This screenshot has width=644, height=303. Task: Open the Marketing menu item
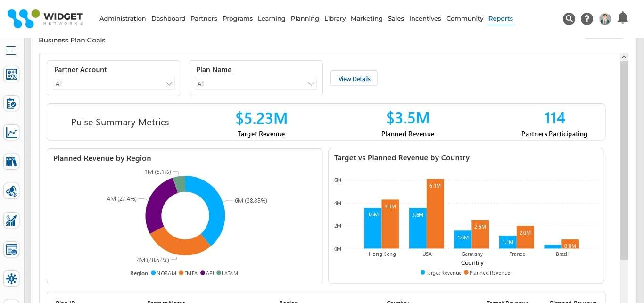click(x=366, y=19)
